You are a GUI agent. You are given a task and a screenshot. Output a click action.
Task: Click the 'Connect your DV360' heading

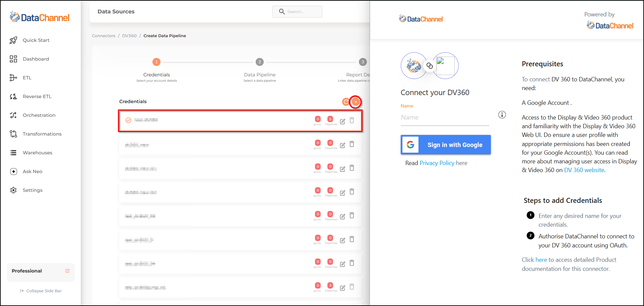click(x=435, y=93)
